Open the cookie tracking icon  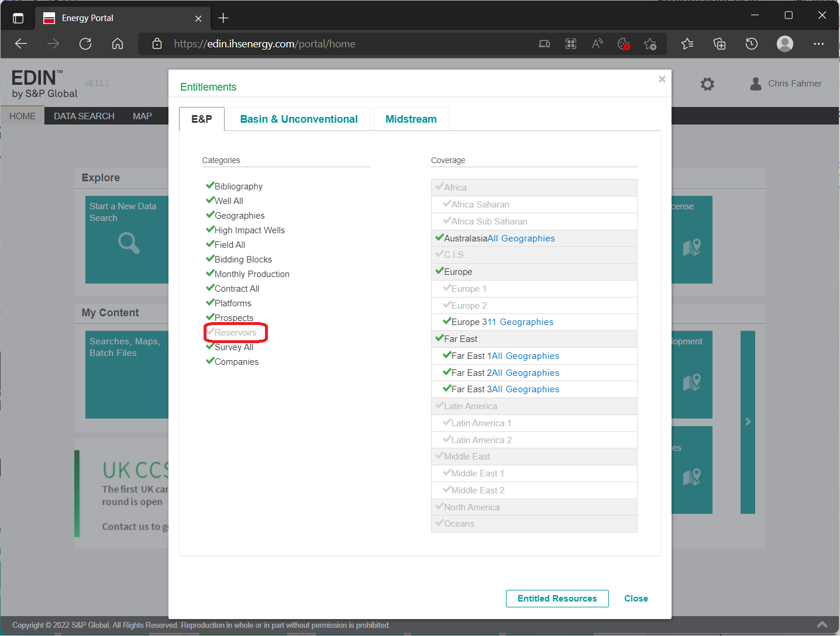click(x=624, y=44)
